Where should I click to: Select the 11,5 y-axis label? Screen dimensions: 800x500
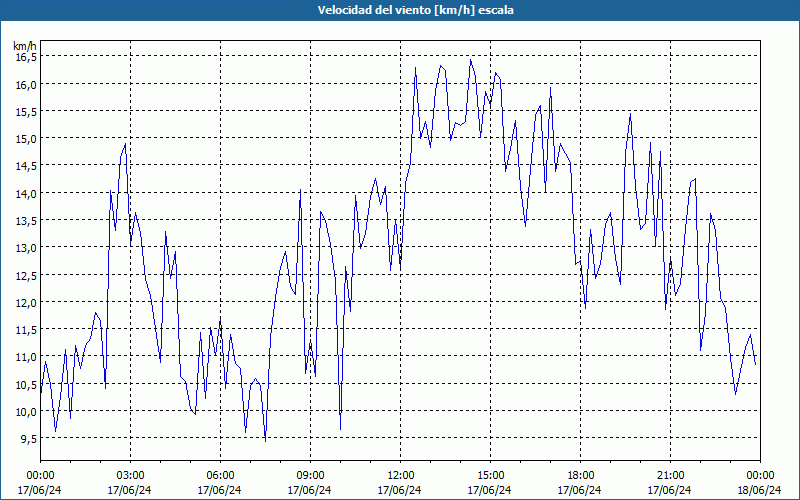click(x=26, y=330)
